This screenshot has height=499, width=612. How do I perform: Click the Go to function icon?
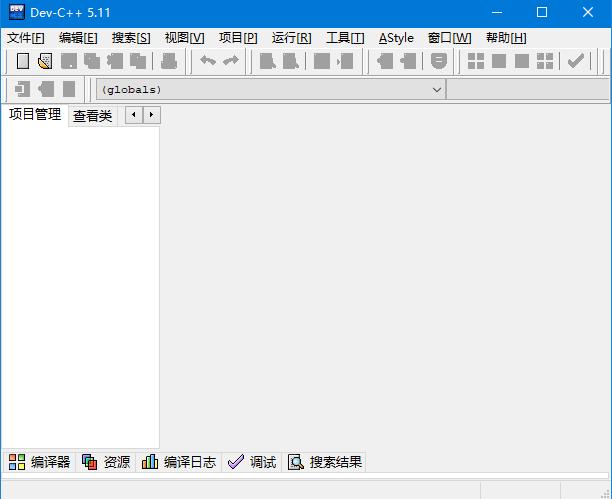pos(322,61)
